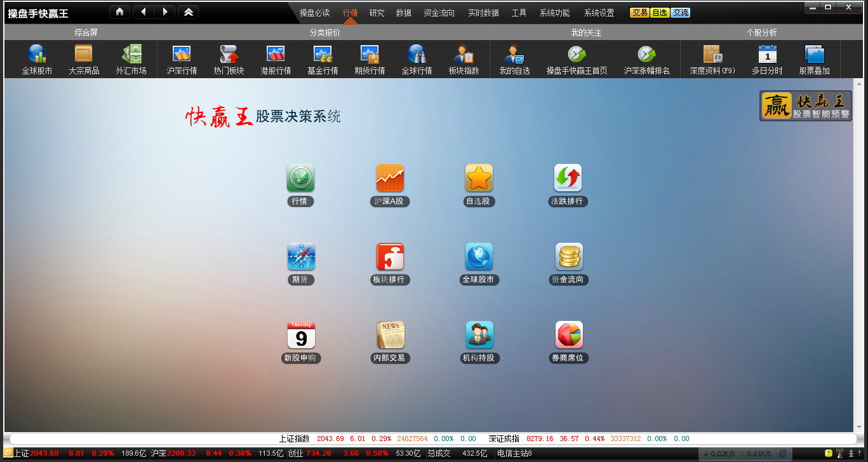Image resolution: width=868 pixels, height=462 pixels.
Task: Open the 资金流向 menu in the top bar
Action: 439,13
